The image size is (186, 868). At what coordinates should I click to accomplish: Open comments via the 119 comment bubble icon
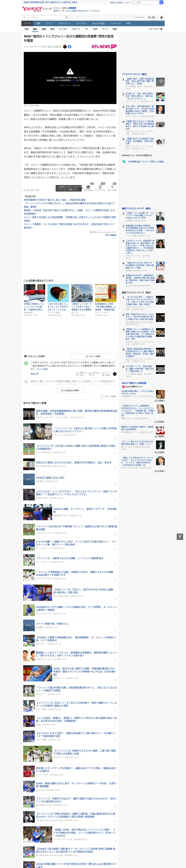click(x=51, y=47)
